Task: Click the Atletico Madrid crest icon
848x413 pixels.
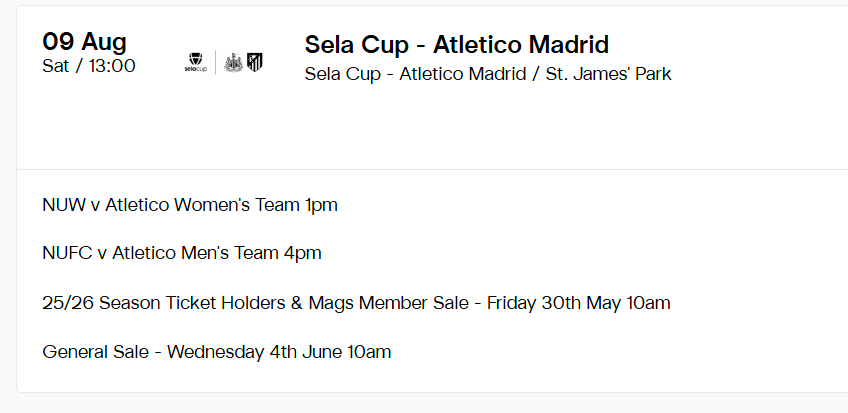Action: pyautogui.click(x=255, y=62)
